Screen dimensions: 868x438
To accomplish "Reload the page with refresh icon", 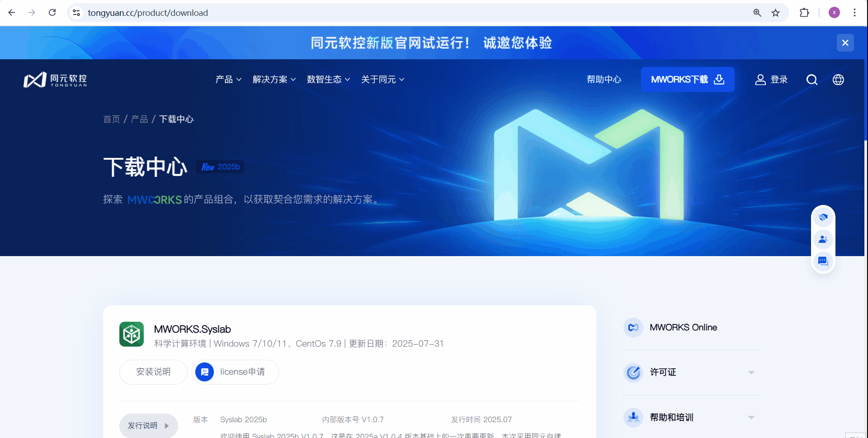I will (x=52, y=13).
